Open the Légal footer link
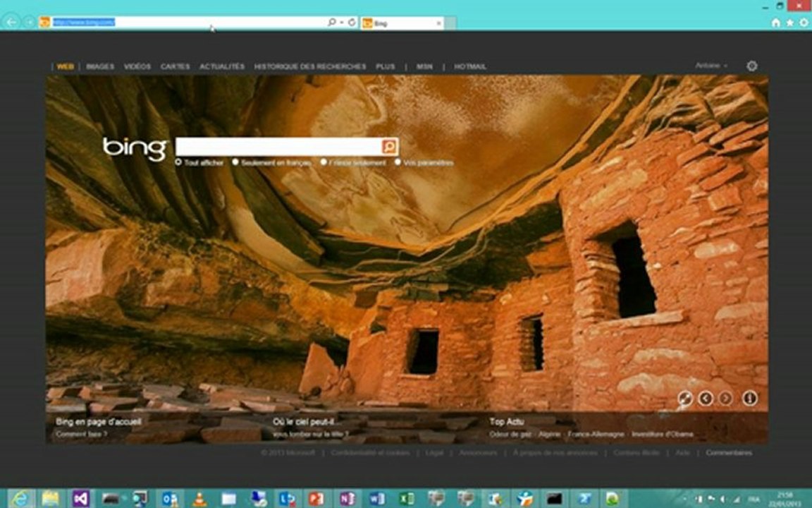Viewport: 812px width, 508px height. (x=434, y=452)
